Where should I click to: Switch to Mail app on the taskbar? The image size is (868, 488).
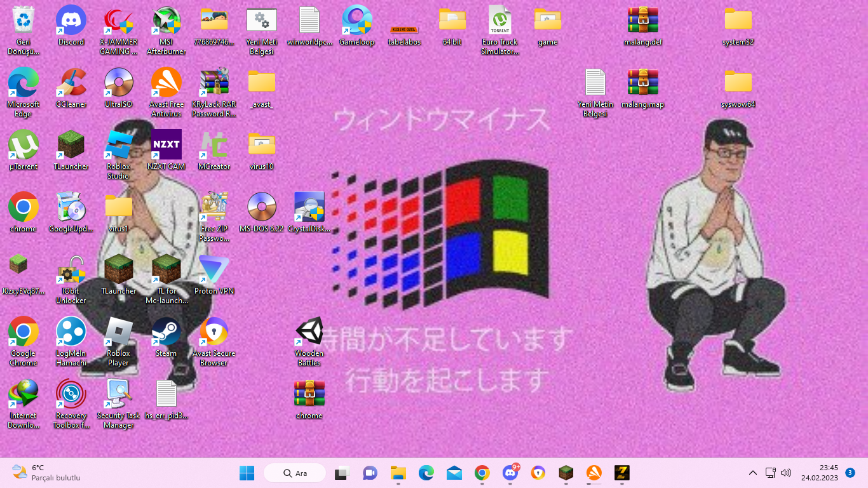click(x=454, y=473)
